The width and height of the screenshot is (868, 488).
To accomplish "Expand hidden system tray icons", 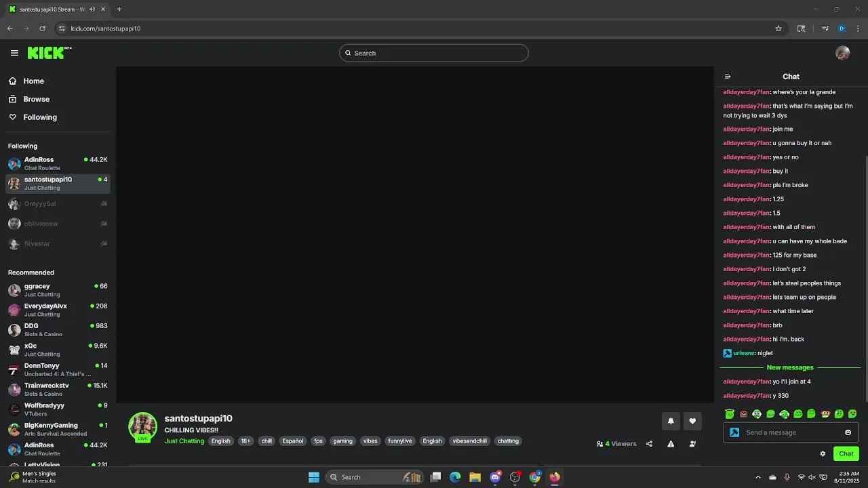I will [x=758, y=477].
